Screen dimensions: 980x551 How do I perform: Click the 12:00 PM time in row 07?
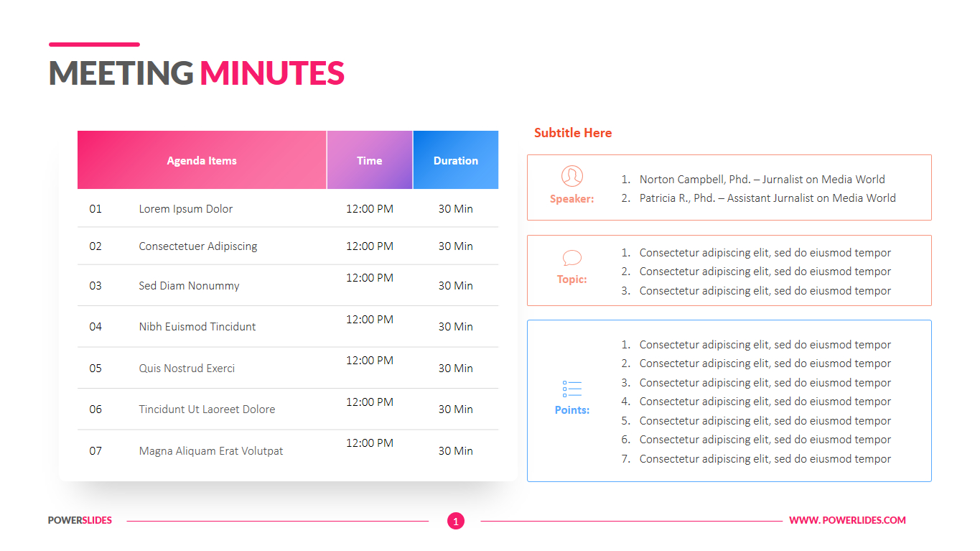[370, 443]
